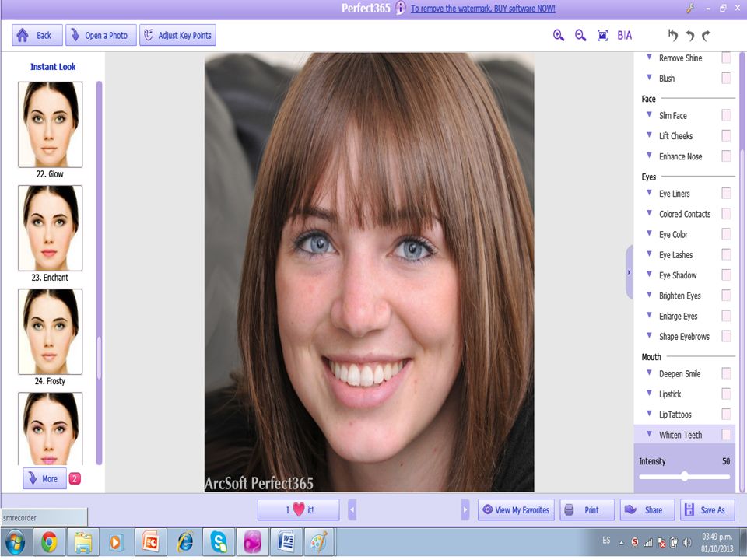Click the Fit to Screen icon
Image resolution: width=747 pixels, height=560 pixels.
602,35
